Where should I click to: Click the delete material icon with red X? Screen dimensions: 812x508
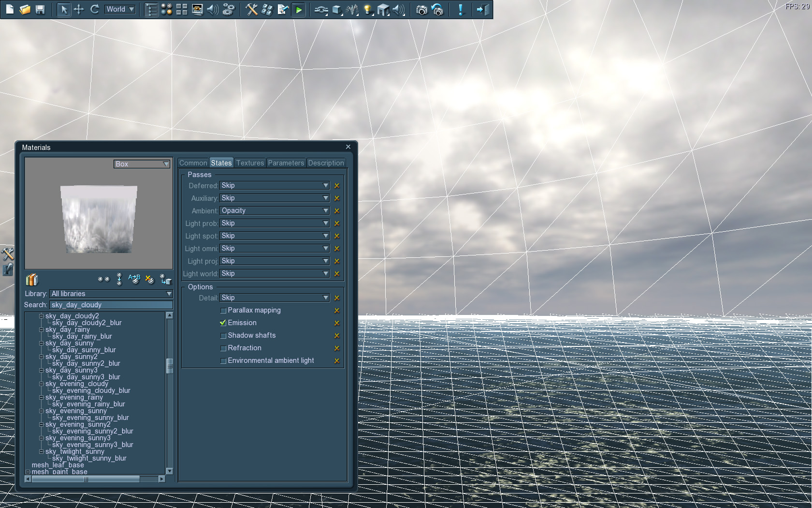coord(149,280)
